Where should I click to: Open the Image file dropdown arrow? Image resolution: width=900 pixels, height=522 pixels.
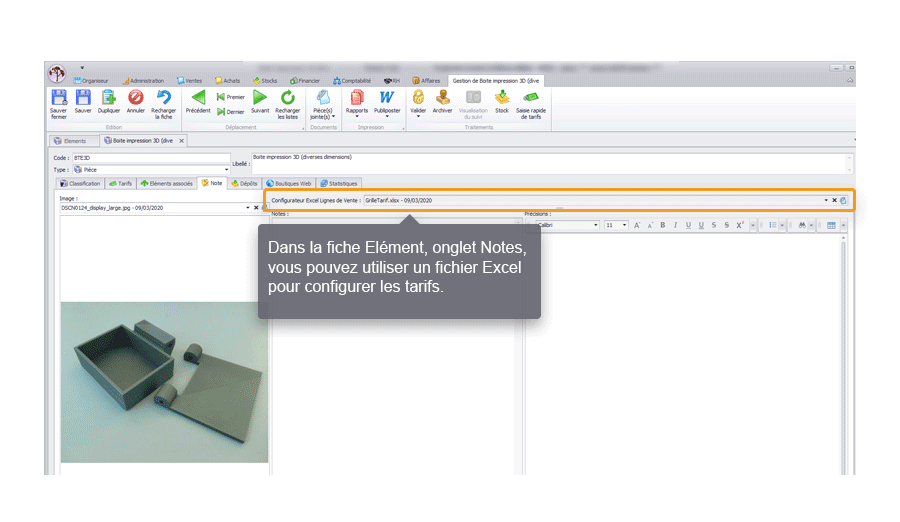(248, 208)
